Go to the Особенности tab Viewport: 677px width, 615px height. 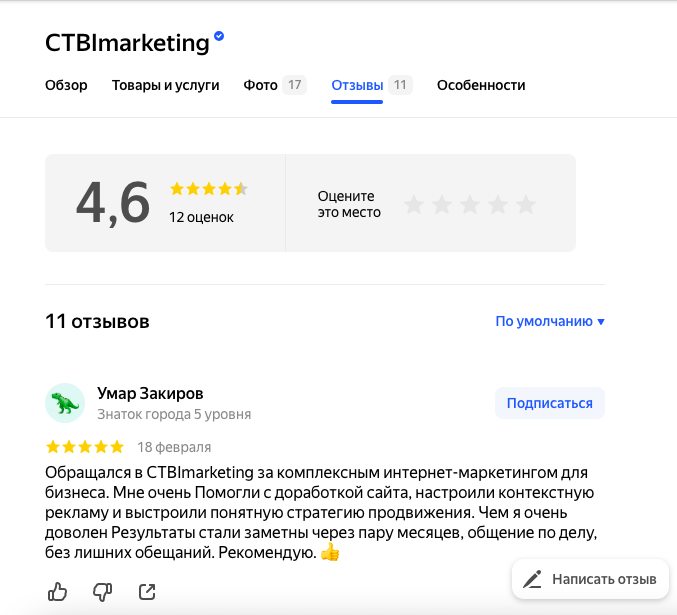[481, 85]
